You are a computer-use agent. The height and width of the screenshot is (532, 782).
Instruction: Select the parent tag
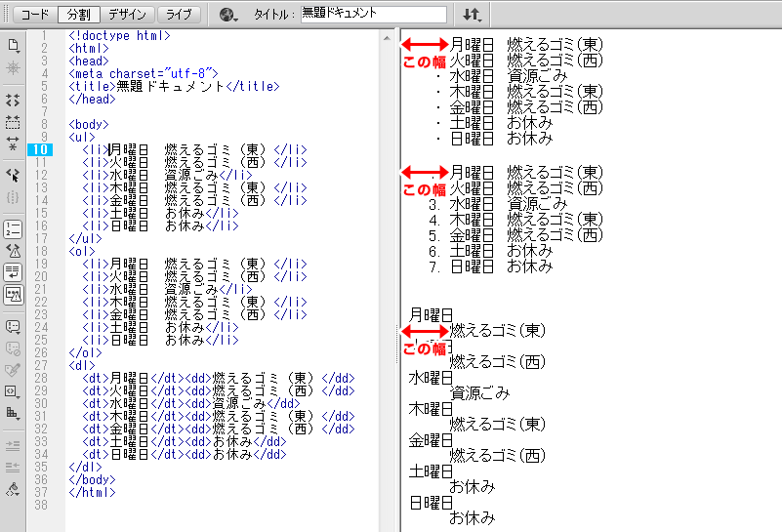click(x=13, y=175)
